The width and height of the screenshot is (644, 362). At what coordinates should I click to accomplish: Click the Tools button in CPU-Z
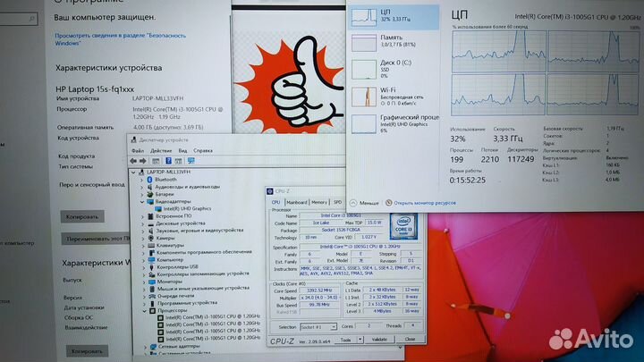pos(345,340)
